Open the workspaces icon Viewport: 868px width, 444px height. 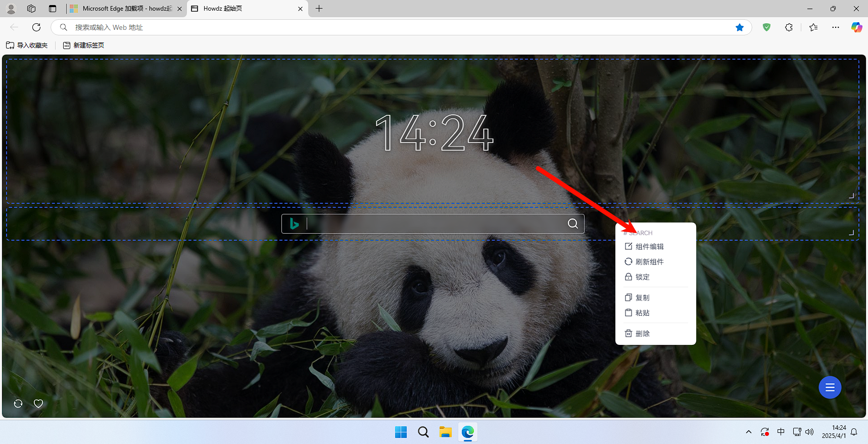31,9
